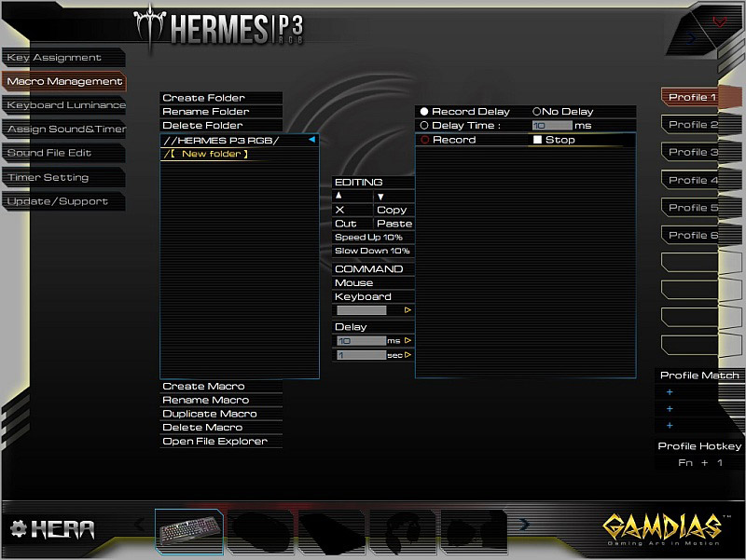This screenshot has height=560, width=746.
Task: Click the GAMDIAS logo
Action: pyautogui.click(x=665, y=529)
